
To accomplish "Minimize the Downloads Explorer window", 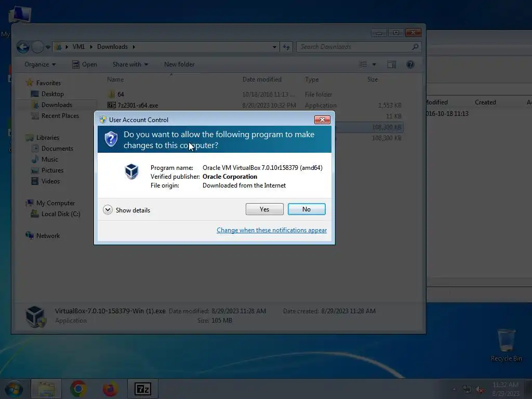I will pyautogui.click(x=379, y=33).
